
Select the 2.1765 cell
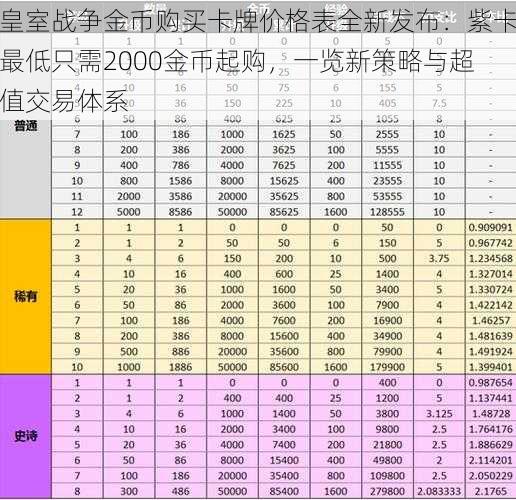[x=490, y=491]
